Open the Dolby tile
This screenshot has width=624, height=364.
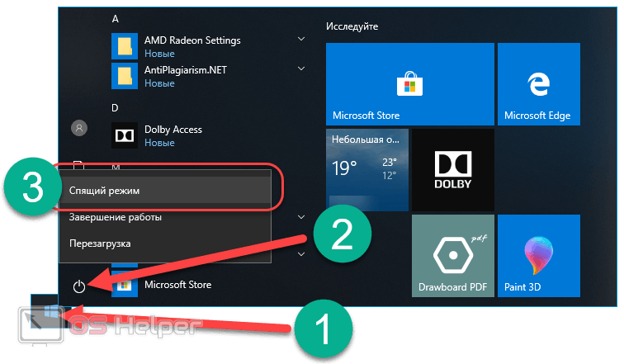[453, 170]
